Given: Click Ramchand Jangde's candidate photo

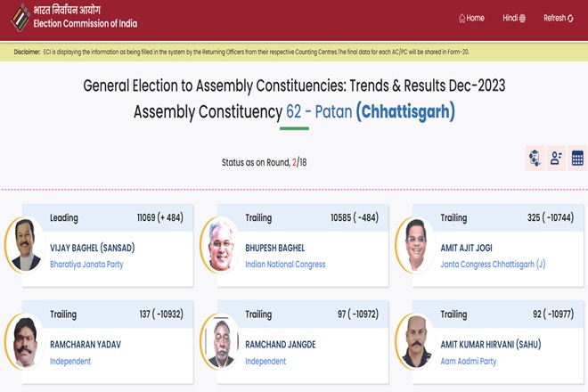Looking at the screenshot, I should (x=219, y=341).
